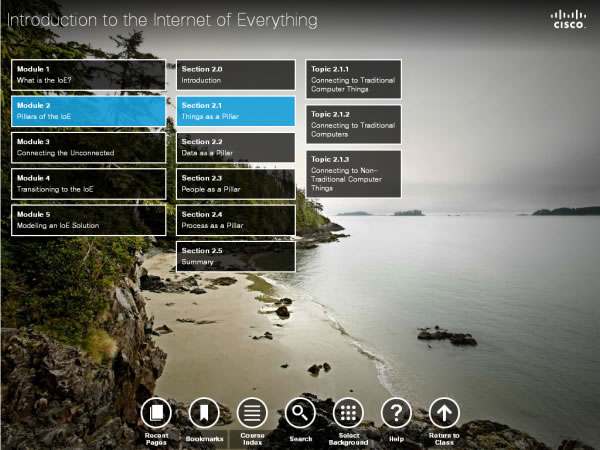Expand Module 5 Modeling an IoE Solution
This screenshot has width=600, height=450.
(x=89, y=219)
